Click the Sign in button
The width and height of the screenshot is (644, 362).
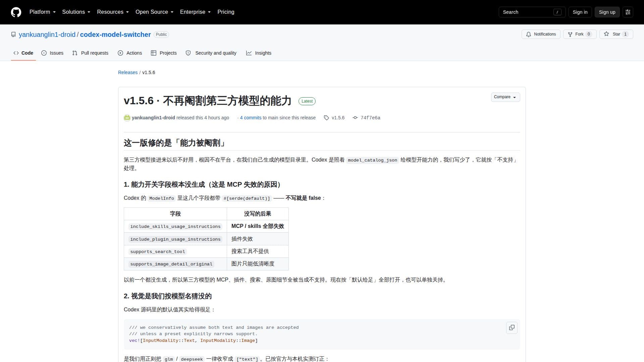[580, 12]
